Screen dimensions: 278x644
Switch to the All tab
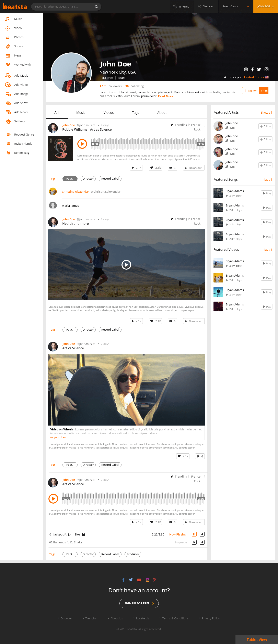[x=57, y=113]
